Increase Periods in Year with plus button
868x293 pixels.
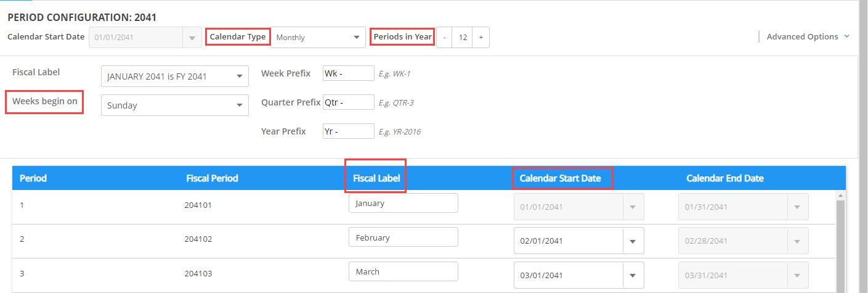point(481,38)
